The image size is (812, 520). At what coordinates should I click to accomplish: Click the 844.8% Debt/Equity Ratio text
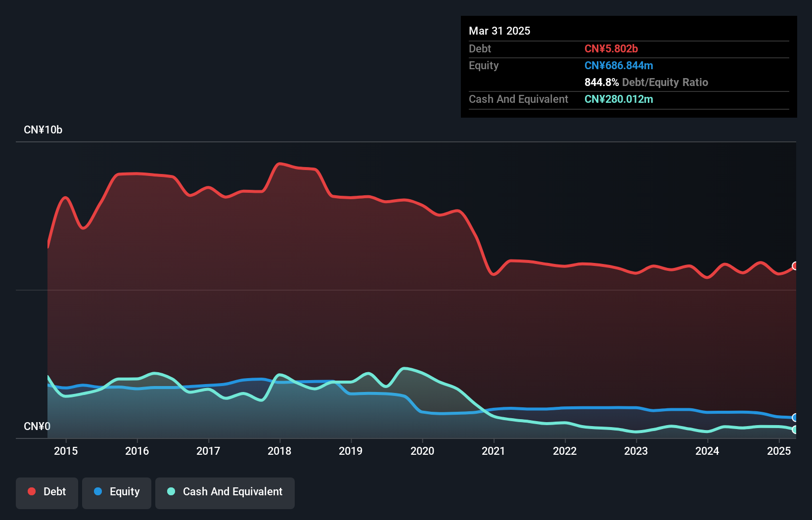pos(646,82)
